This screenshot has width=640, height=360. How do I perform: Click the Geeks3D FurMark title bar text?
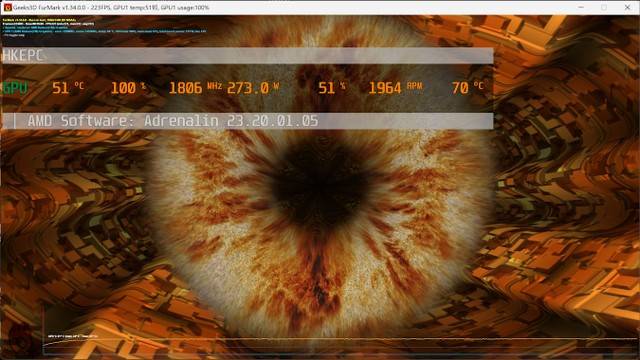pyautogui.click(x=111, y=7)
